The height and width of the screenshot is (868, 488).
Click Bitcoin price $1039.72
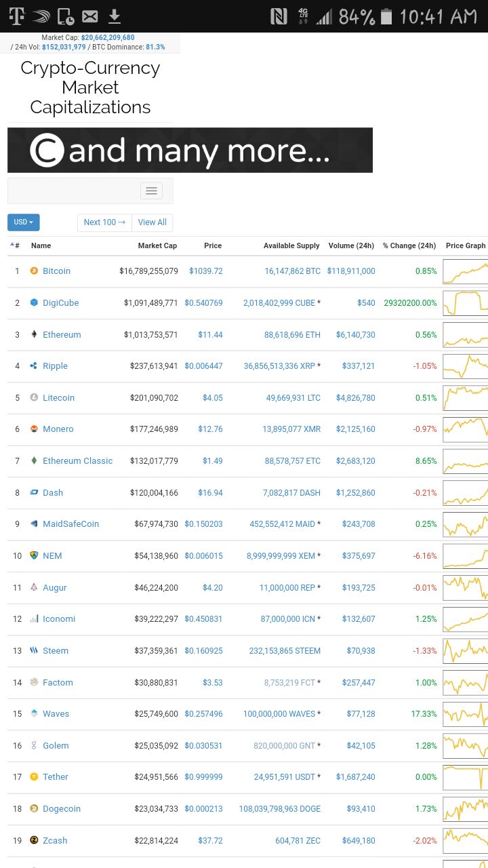click(x=206, y=271)
